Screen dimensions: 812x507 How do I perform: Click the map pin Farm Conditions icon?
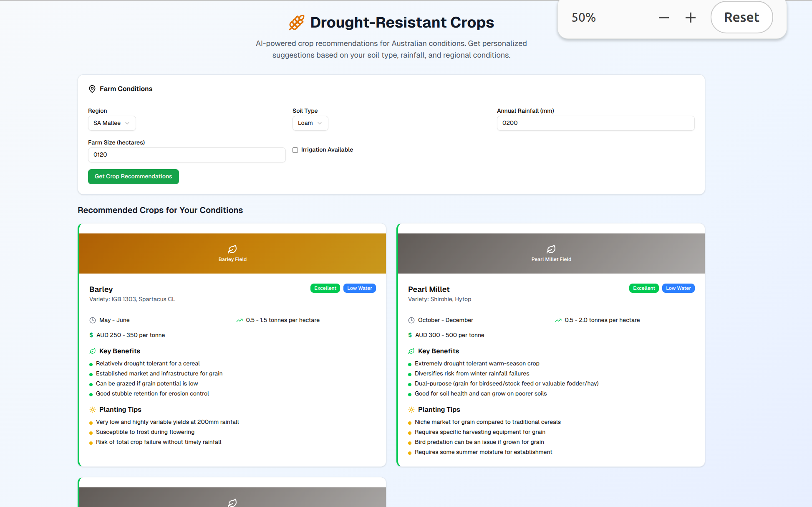pyautogui.click(x=92, y=89)
